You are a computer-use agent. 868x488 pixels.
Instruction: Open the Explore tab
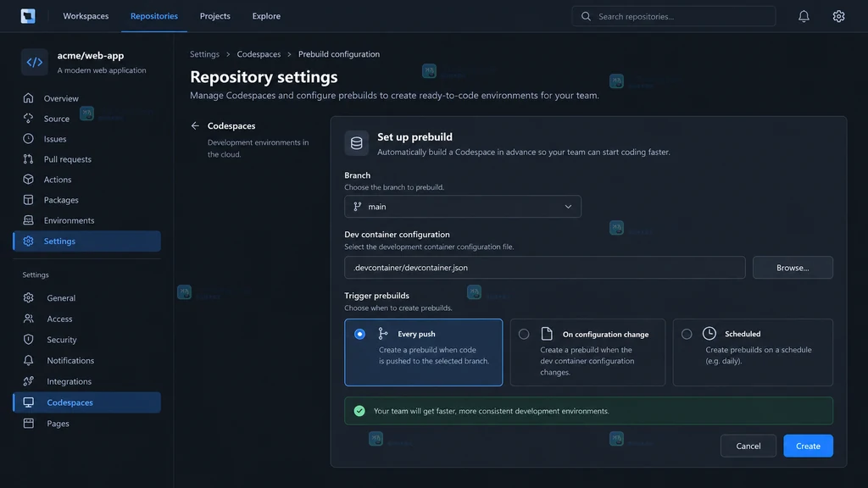click(x=266, y=16)
